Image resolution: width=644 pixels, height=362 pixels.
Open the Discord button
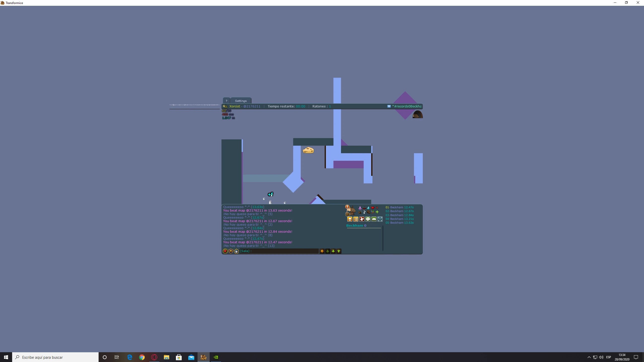pyautogui.click(x=374, y=219)
